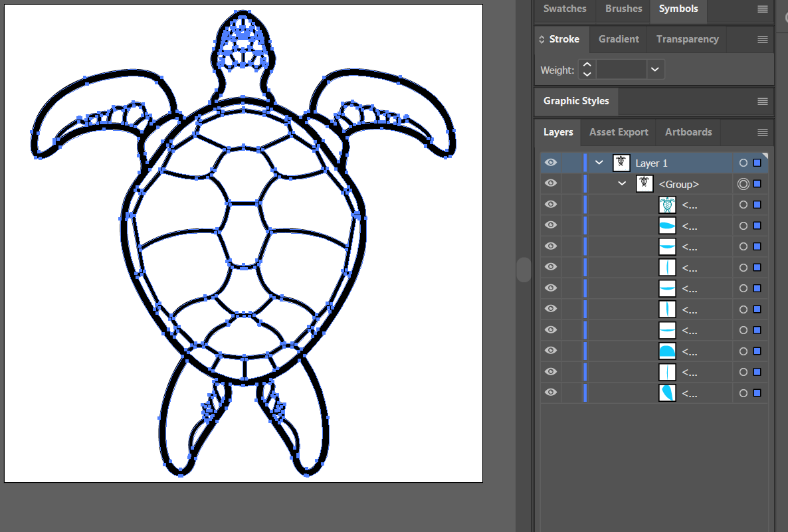The height and width of the screenshot is (532, 788).
Task: Hide the dome-shape sublayer
Action: pos(551,351)
